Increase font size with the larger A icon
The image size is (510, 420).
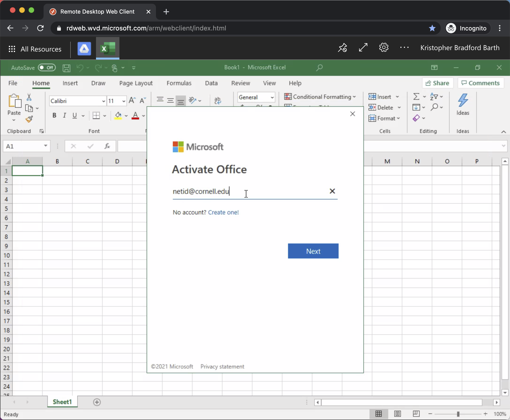[x=132, y=100]
